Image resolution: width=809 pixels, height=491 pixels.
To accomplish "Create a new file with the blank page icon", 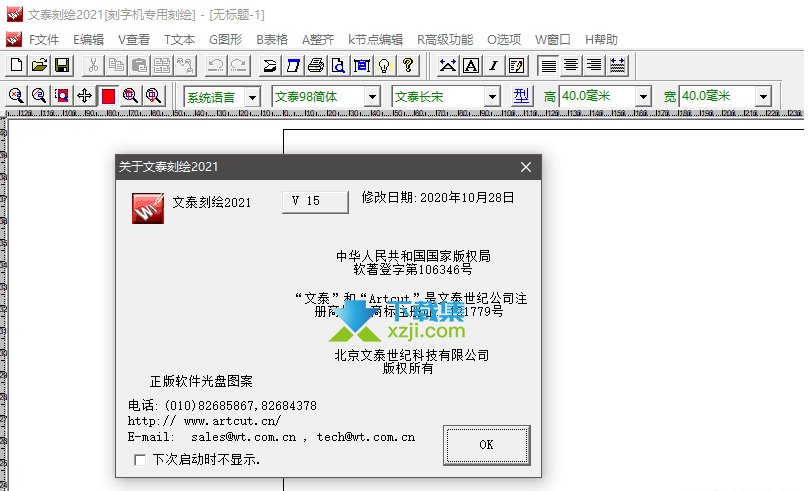I will [17, 66].
